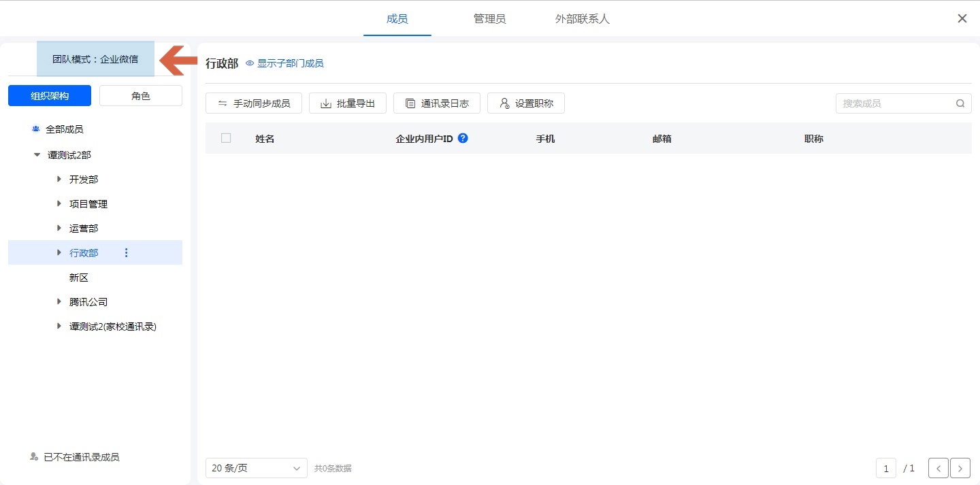
Task: Switch to the 管理员 tab
Action: point(489,19)
